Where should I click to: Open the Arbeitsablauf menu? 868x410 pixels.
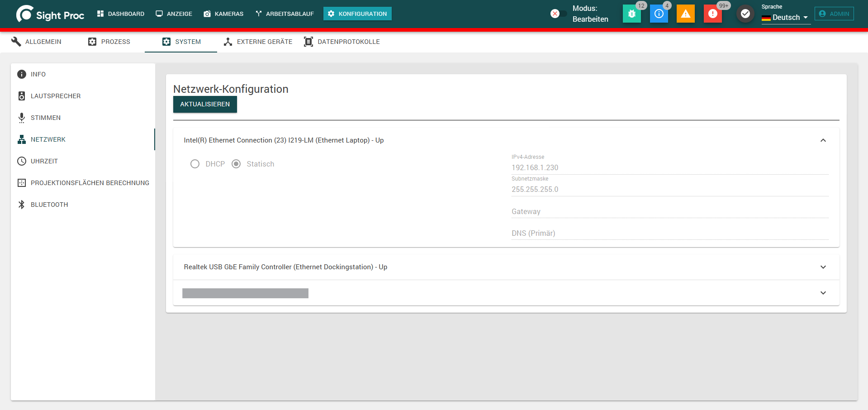click(x=285, y=14)
